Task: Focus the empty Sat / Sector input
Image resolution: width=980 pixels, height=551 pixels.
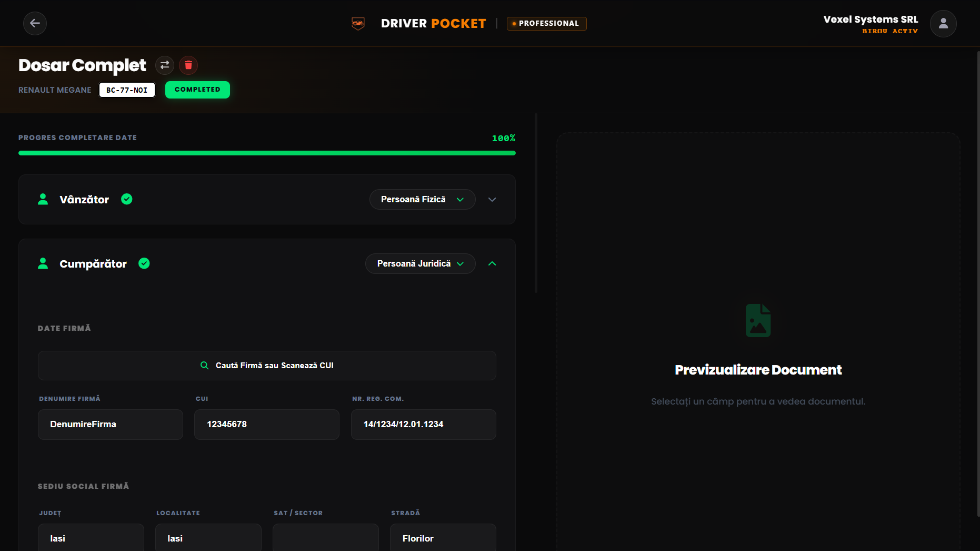Action: pos(326,537)
